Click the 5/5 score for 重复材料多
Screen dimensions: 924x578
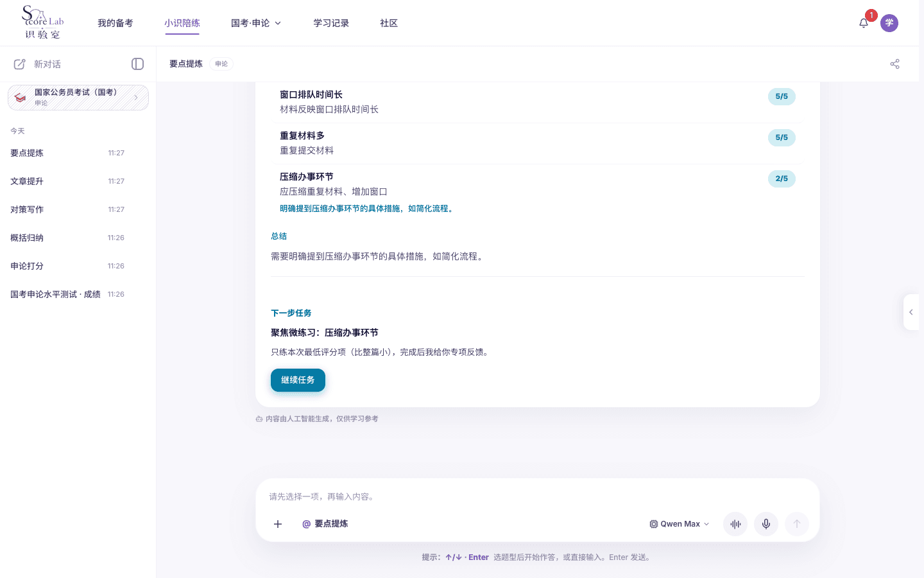782,137
